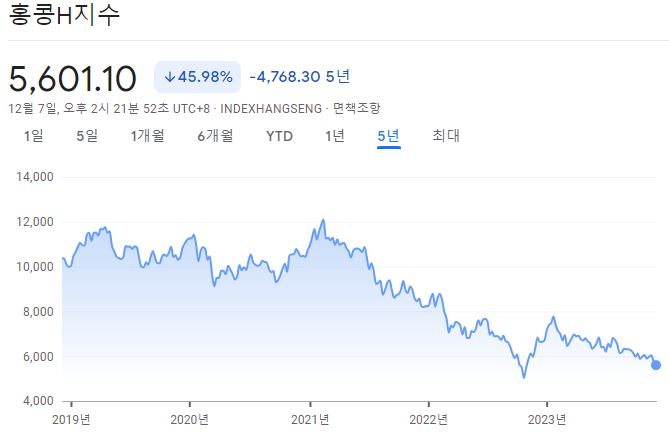This screenshot has height=437, width=669.
Task: Switch to the 5일 range tab
Action: click(x=87, y=136)
